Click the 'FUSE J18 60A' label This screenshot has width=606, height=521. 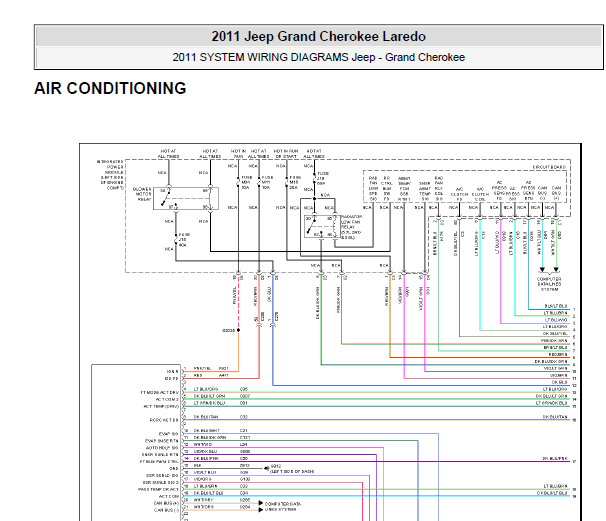[x=322, y=179]
